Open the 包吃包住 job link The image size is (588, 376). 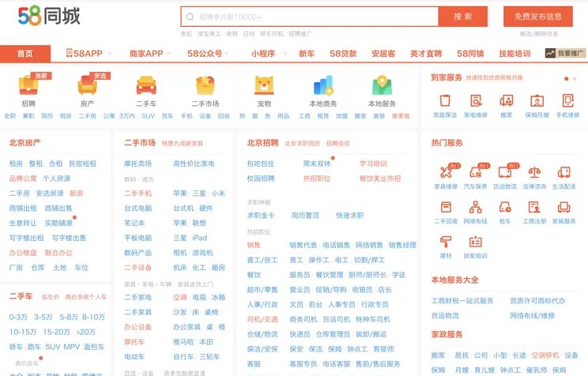[x=261, y=164]
